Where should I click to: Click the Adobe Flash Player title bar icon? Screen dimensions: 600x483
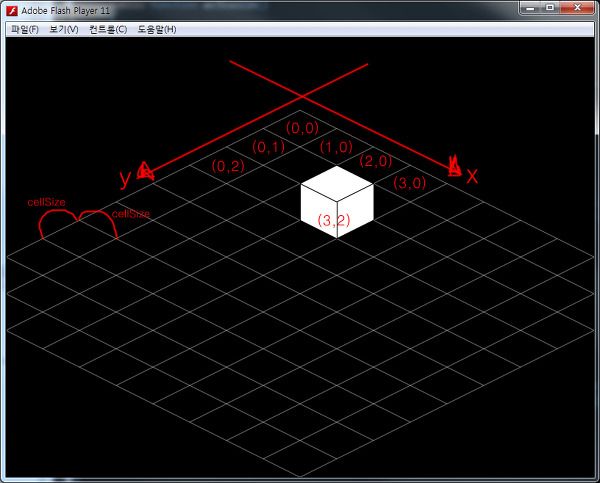(12, 11)
